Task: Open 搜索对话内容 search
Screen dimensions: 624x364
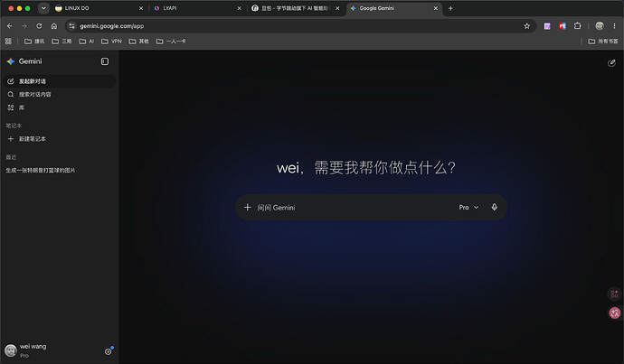Action: (60, 94)
